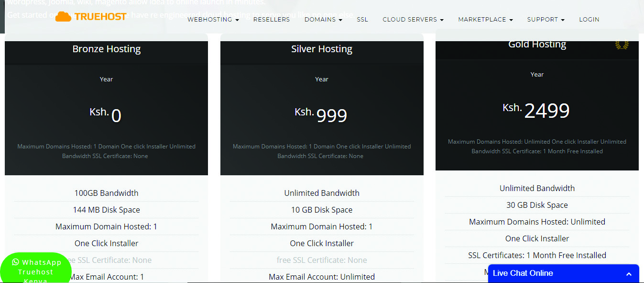Open the Marketplace dropdown menu

pos(485,20)
